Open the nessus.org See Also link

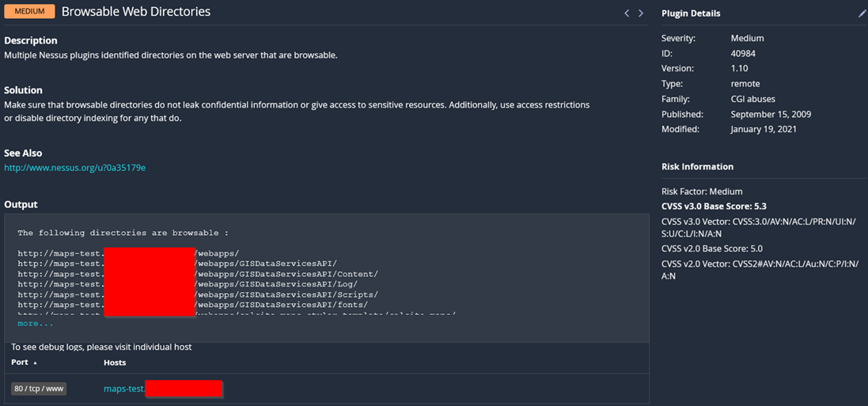point(74,168)
